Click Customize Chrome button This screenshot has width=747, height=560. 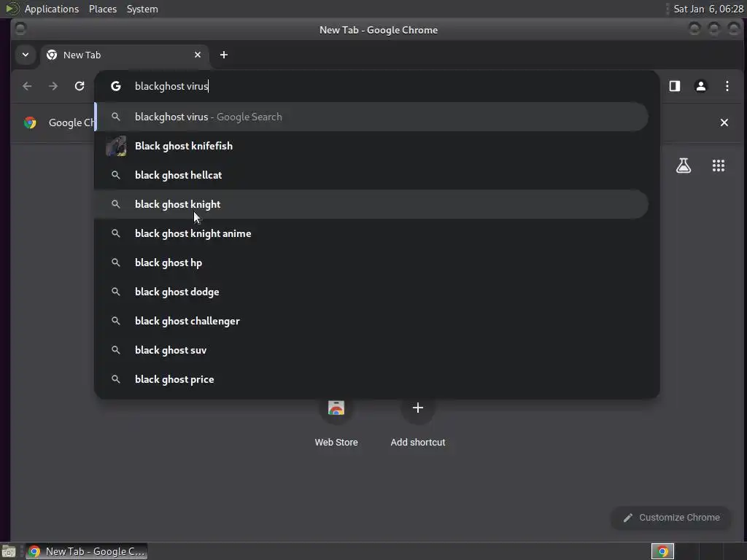point(671,518)
